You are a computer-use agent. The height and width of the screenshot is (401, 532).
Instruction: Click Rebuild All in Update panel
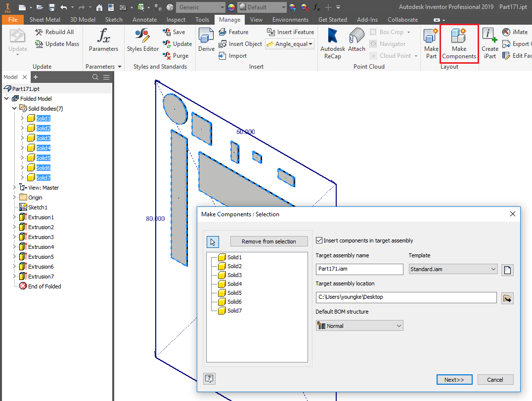coord(54,32)
